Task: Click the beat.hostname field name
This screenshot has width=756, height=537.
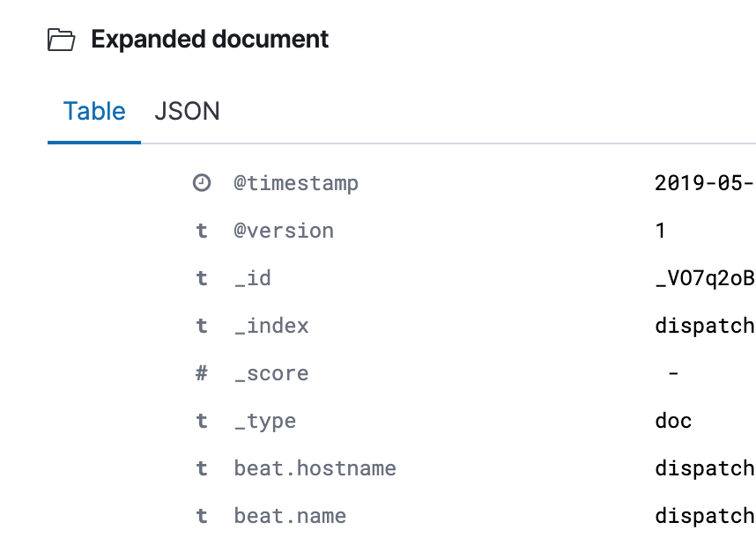Action: (315, 468)
